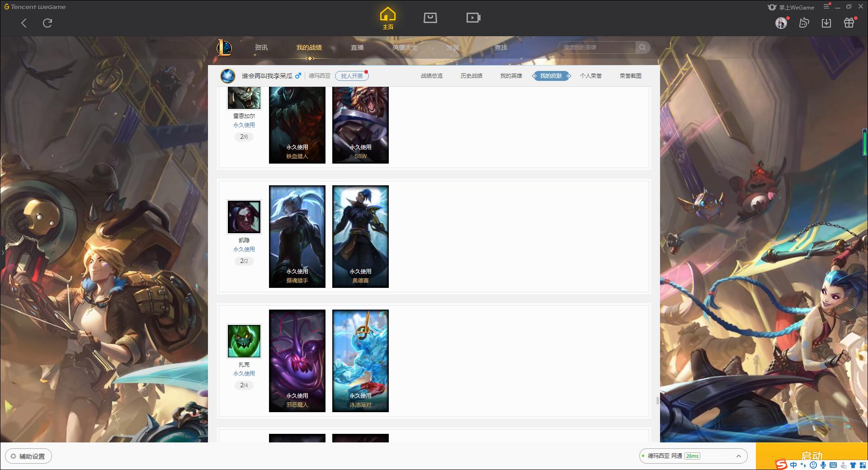Refresh the page with reload icon
Viewport: 868px width, 470px height.
[47, 23]
